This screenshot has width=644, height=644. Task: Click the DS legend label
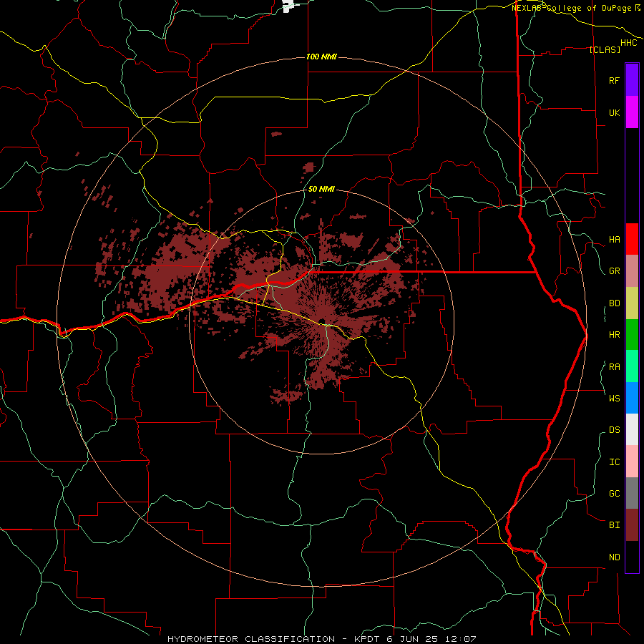pos(614,429)
